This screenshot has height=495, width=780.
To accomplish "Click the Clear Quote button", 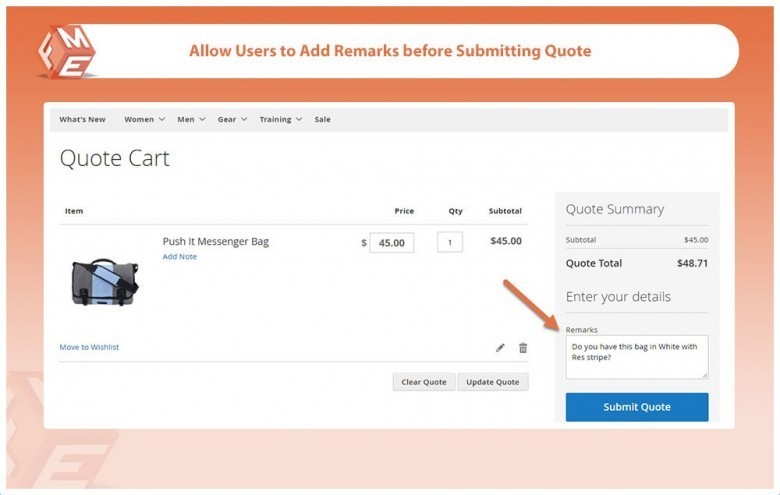I will pyautogui.click(x=424, y=382).
